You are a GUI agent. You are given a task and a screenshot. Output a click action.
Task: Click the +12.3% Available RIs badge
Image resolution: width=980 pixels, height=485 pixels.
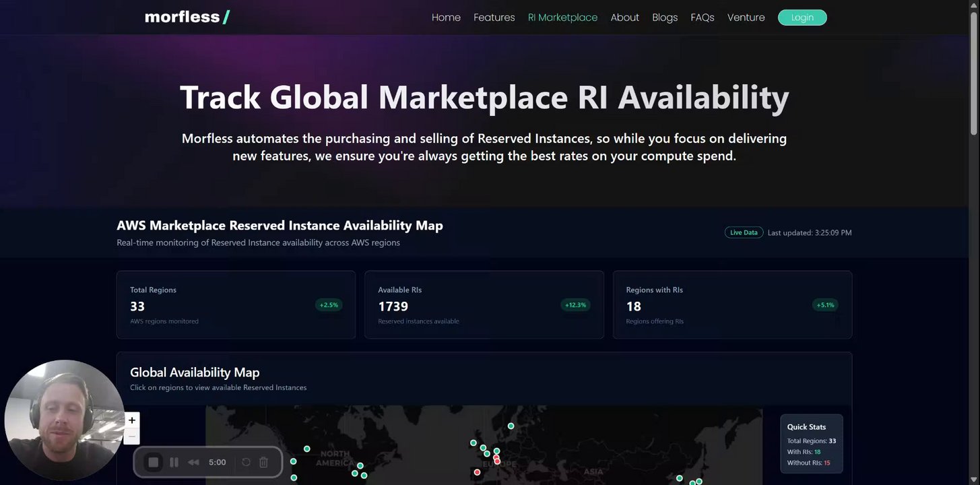576,305
